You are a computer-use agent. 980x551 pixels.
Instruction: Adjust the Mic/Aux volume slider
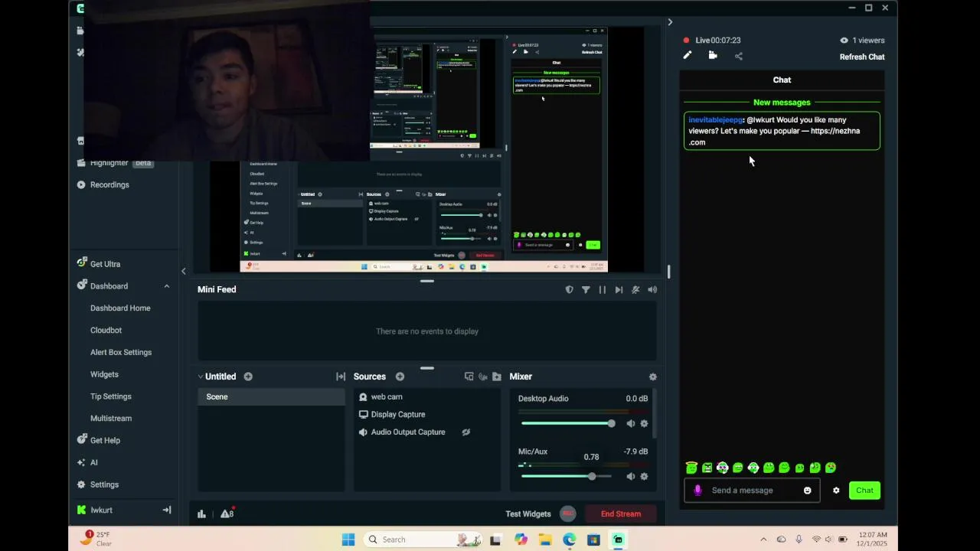[568, 476]
